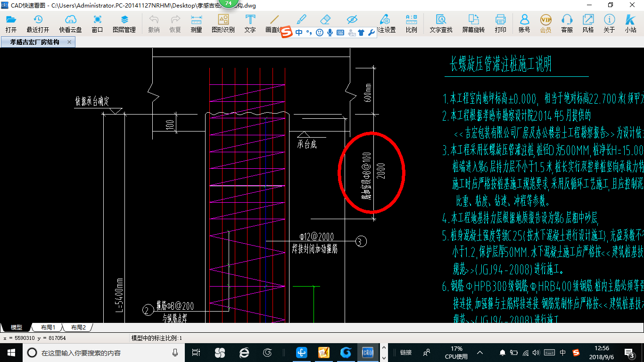
Task: Click the 链接 taskbar toolbar
Action: tap(405, 353)
